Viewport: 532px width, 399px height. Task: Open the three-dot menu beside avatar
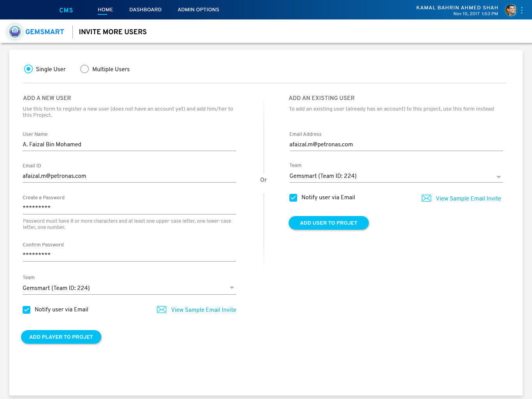pyautogui.click(x=522, y=10)
